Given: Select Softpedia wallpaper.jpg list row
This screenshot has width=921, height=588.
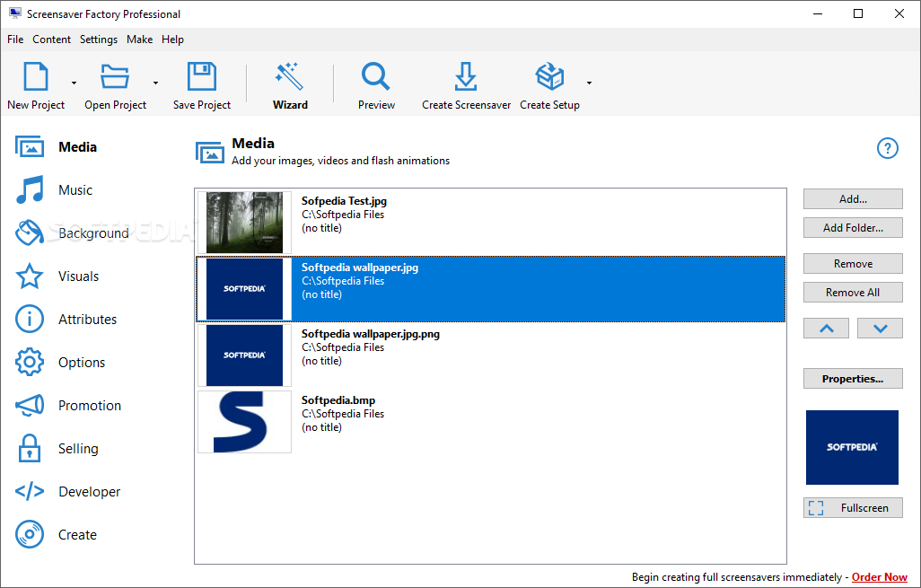Looking at the screenshot, I should [x=490, y=289].
